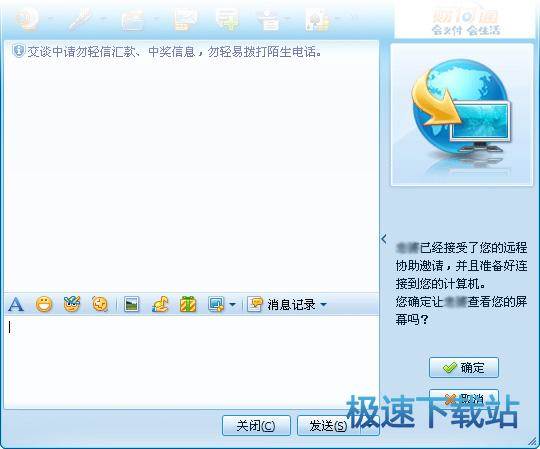Image resolution: width=540 pixels, height=449 pixels.
Task: Open font settings with the A icon
Action: 16,304
